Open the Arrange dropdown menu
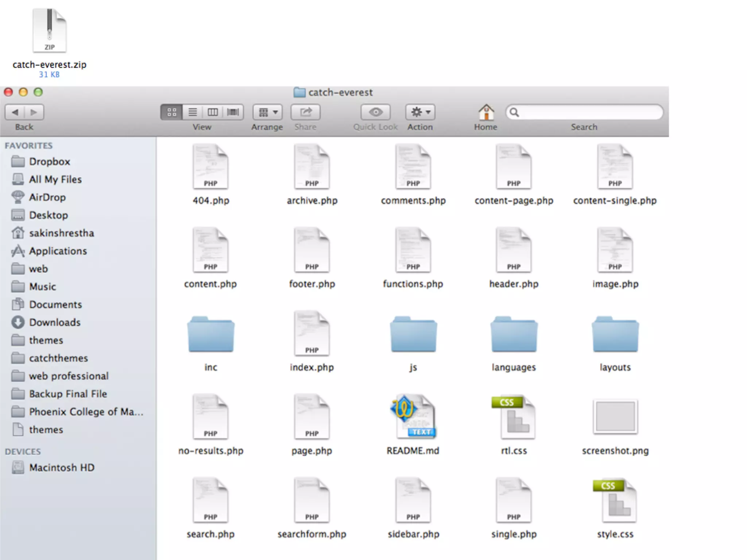 coord(268,112)
